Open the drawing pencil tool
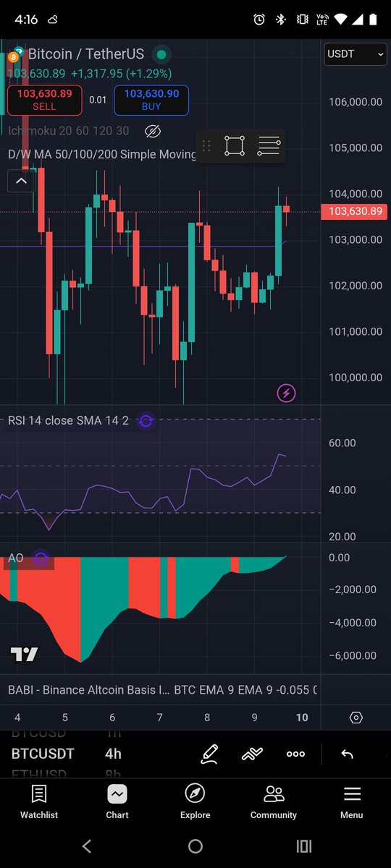The image size is (391, 868). click(x=210, y=754)
